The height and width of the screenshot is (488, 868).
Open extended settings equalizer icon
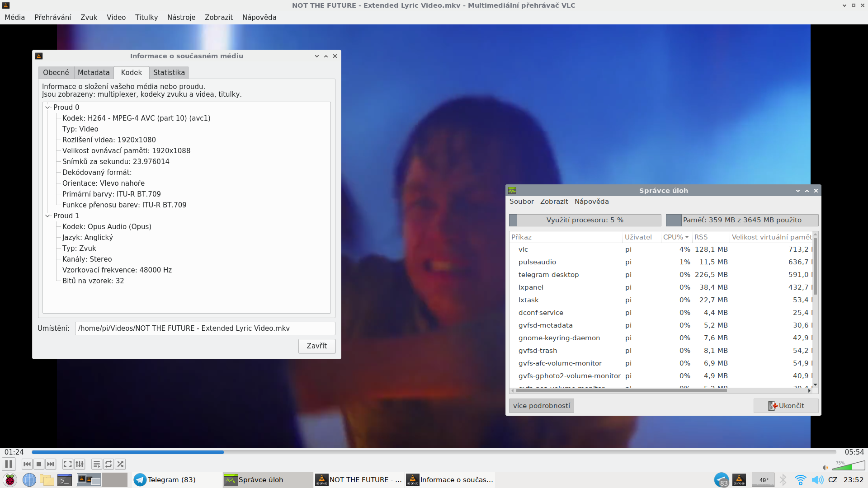coord(80,464)
